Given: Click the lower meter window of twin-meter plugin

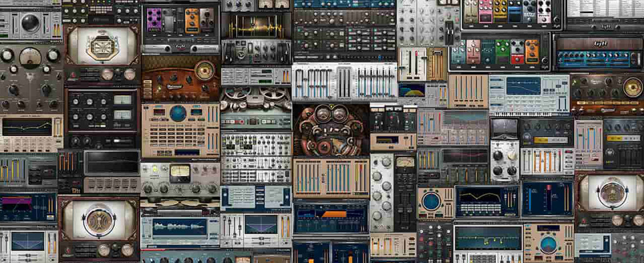Looking at the screenshot, I should (123, 115).
